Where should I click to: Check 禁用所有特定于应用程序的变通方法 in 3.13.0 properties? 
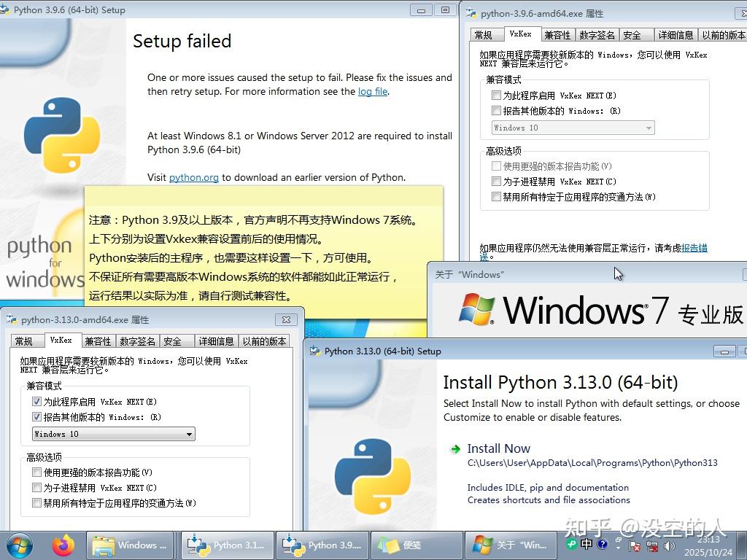(36, 502)
